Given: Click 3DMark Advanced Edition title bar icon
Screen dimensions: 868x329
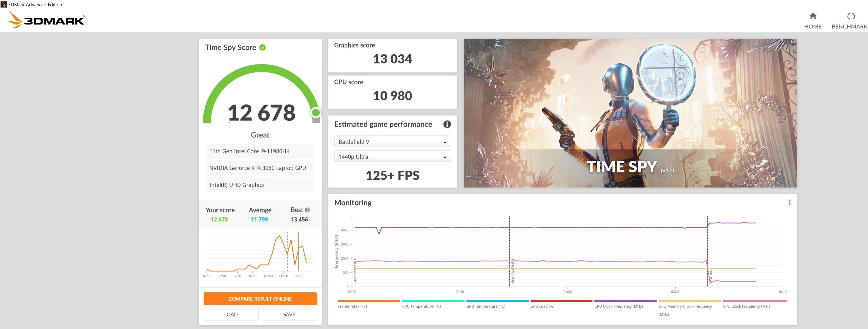Looking at the screenshot, I should point(4,4).
